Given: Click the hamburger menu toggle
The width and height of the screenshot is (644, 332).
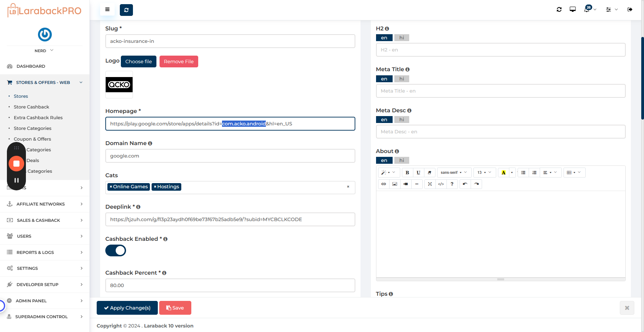Looking at the screenshot, I should (107, 10).
